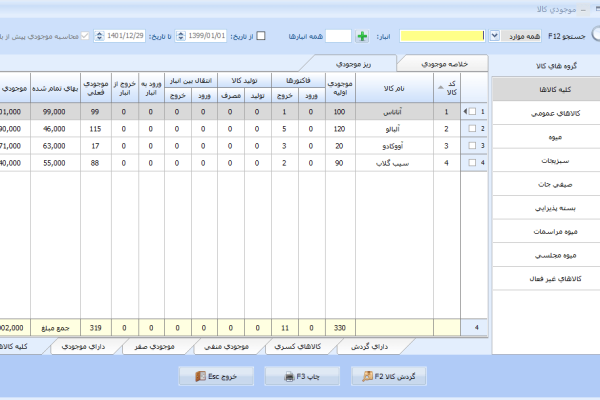The width and height of the screenshot is (600, 400).
Task: Tick the checkbox for row 1 آناناس
Action: click(472, 111)
